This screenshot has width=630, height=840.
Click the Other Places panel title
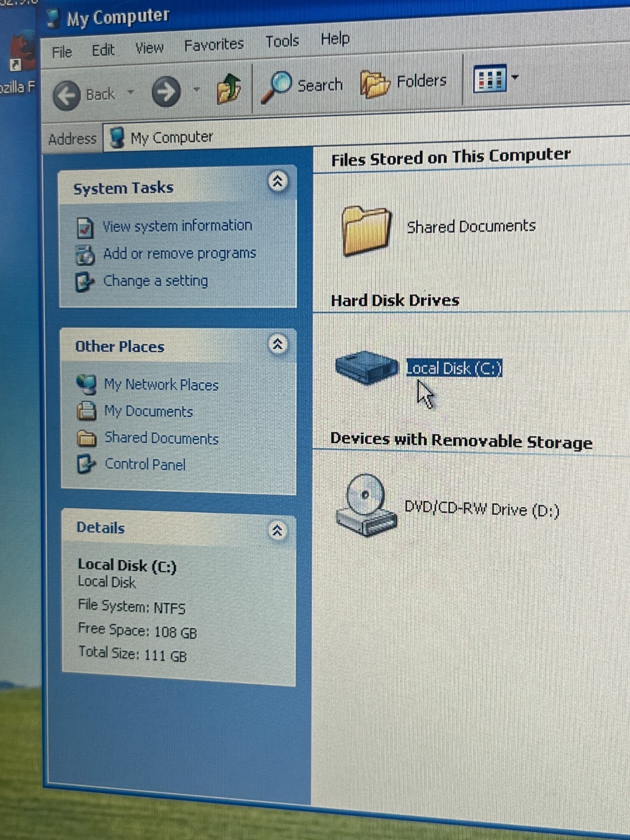tap(120, 347)
